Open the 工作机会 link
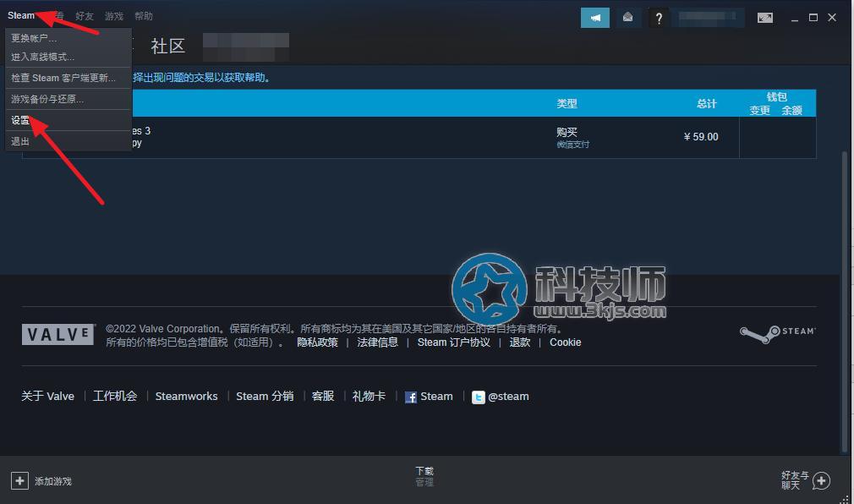The image size is (854, 504). 115,396
